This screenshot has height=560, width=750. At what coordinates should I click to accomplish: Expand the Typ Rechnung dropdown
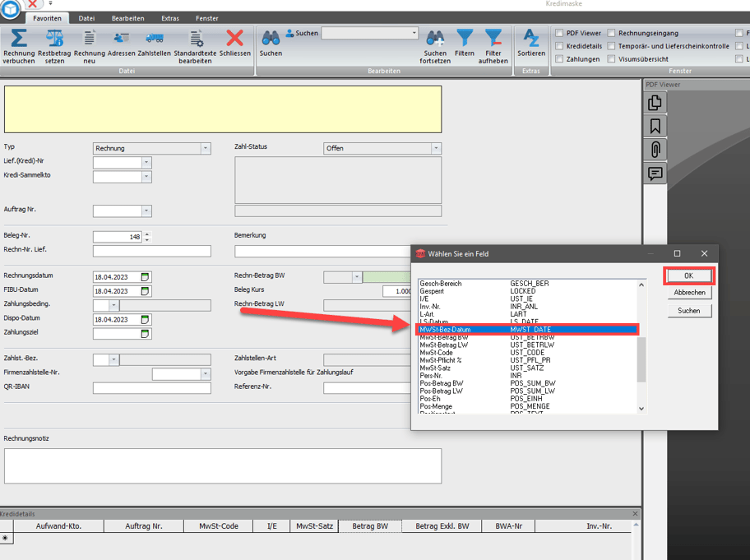click(x=206, y=148)
